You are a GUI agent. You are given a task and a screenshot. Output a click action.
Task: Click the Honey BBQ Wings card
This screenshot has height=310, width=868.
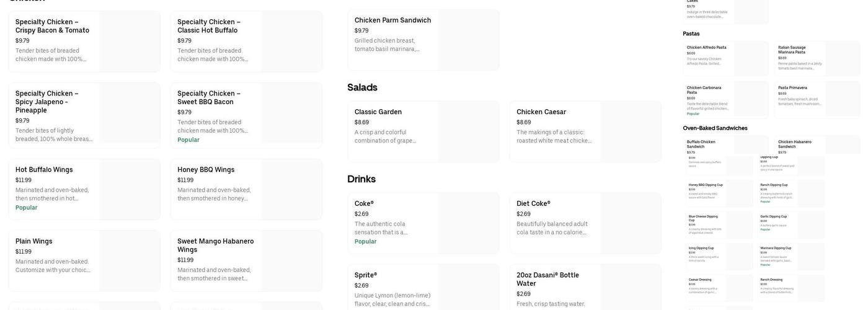(x=246, y=189)
